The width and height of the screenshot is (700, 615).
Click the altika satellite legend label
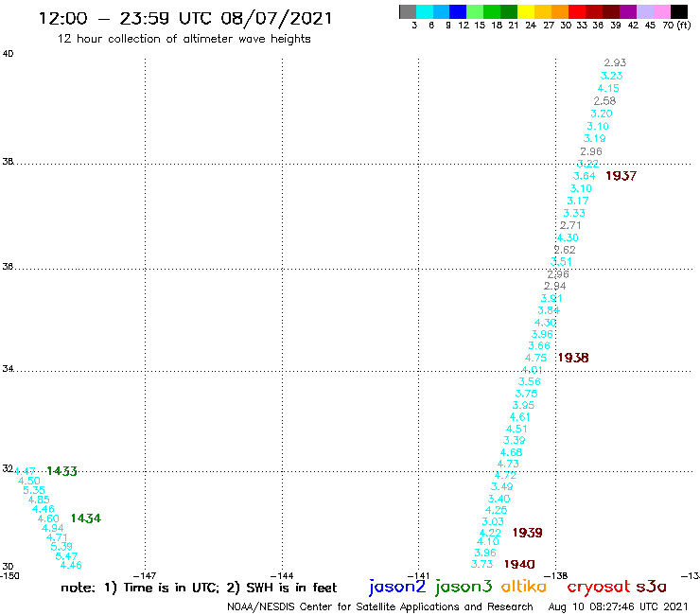click(x=523, y=587)
